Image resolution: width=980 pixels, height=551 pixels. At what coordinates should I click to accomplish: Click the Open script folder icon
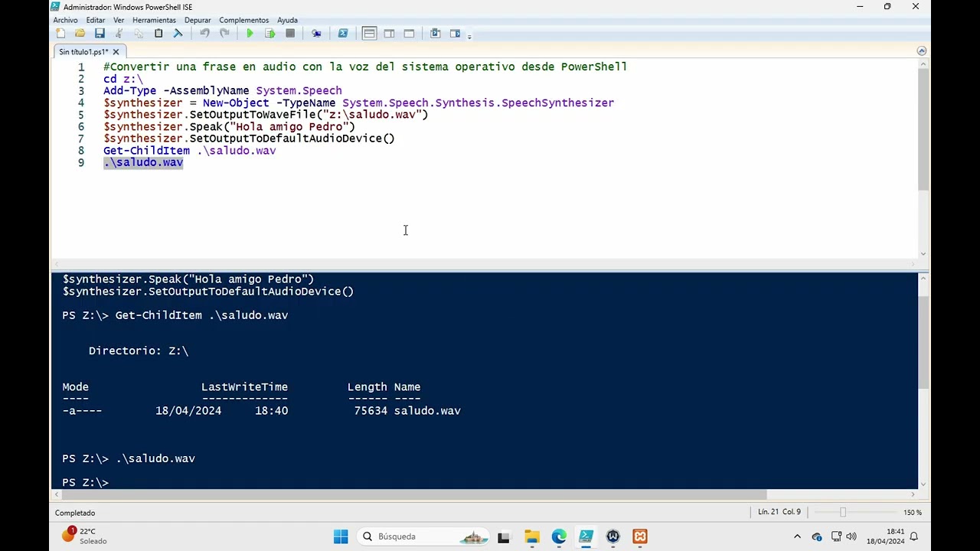80,34
